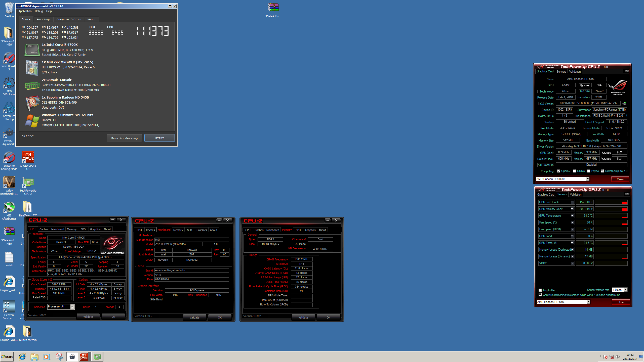The width and height of the screenshot is (644, 362).
Task: Click Validate in Mainboard CPU-Z window
Action: pos(194,318)
